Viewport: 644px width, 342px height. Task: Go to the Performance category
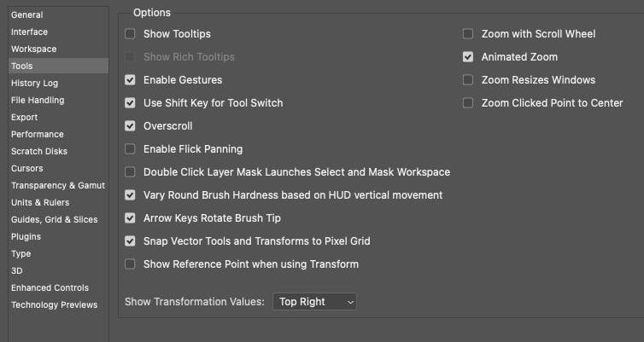coord(37,134)
